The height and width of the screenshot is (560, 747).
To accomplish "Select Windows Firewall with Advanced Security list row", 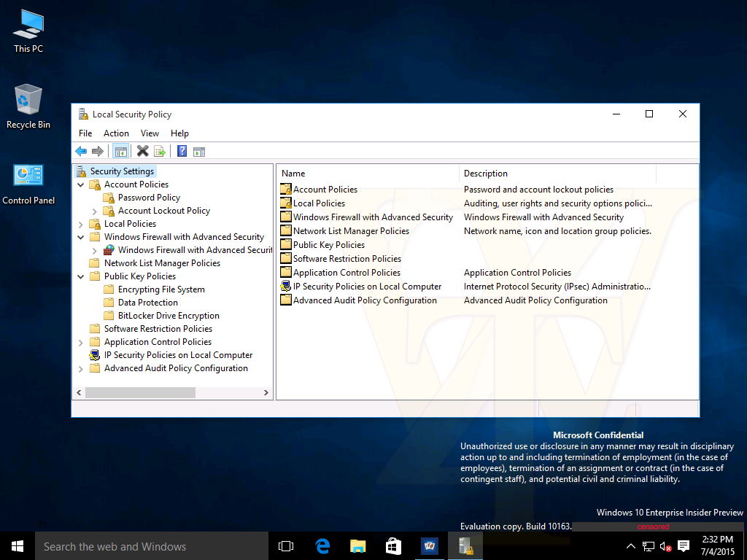I will 373,217.
